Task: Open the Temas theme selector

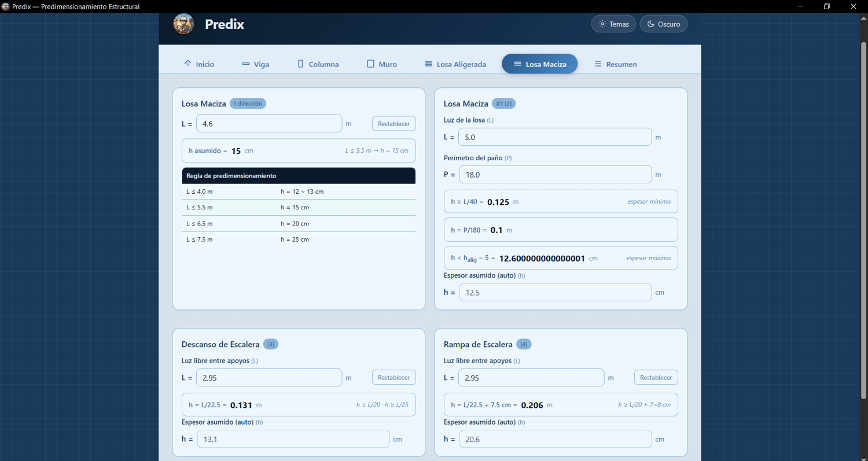Action: [x=613, y=24]
